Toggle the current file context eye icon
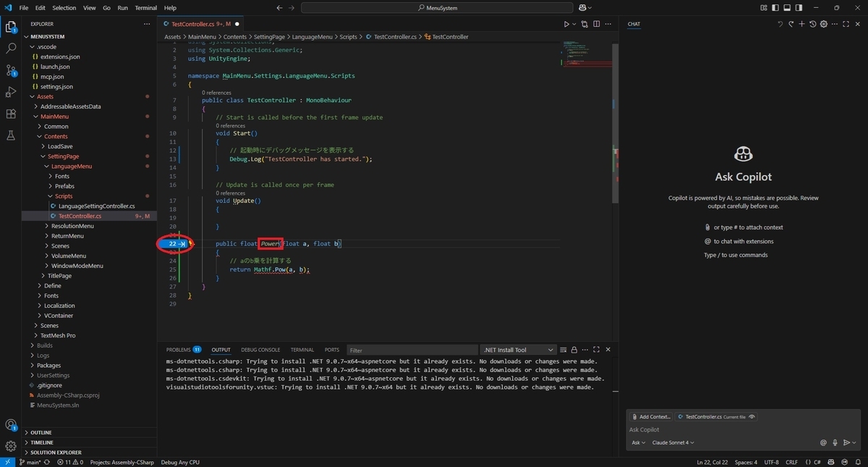868x467 pixels. point(752,416)
